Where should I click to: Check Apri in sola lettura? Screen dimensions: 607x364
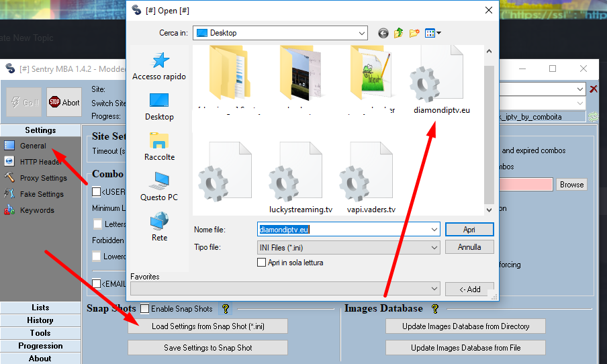261,263
